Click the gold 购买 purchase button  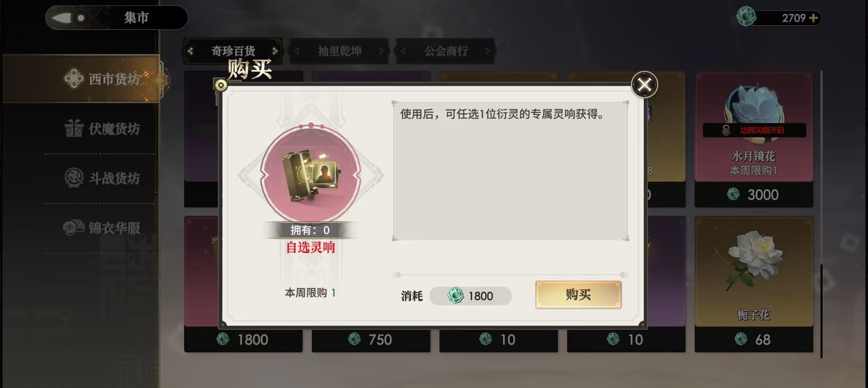click(578, 295)
